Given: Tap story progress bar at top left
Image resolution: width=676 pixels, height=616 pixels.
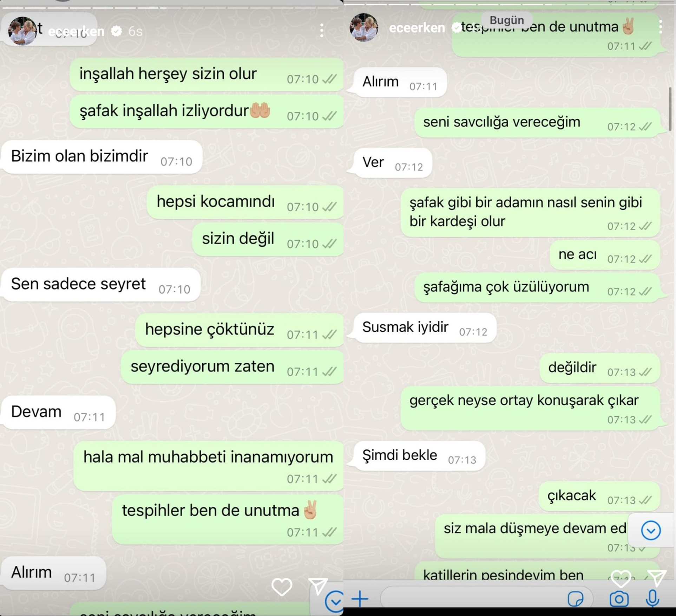Looking at the screenshot, I should click(x=171, y=7).
